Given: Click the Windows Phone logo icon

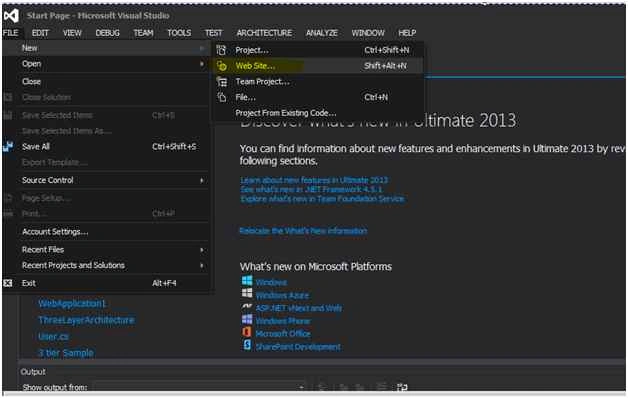Looking at the screenshot, I should [247, 319].
